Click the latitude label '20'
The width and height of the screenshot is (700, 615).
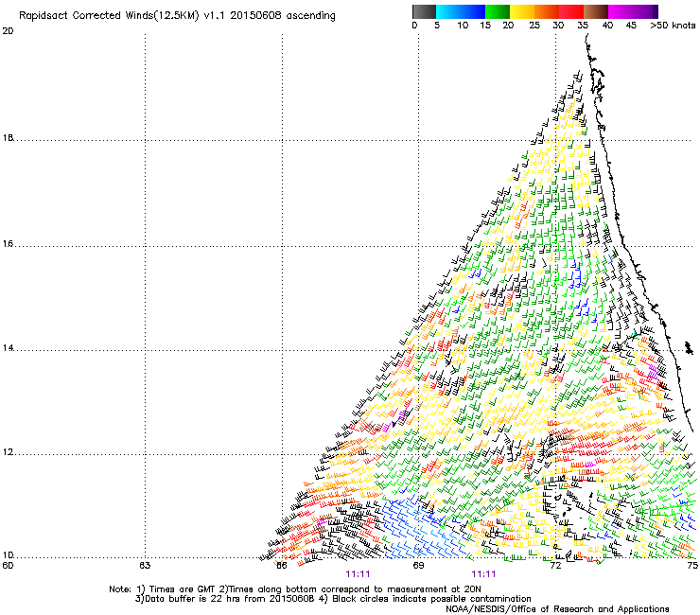(8, 31)
